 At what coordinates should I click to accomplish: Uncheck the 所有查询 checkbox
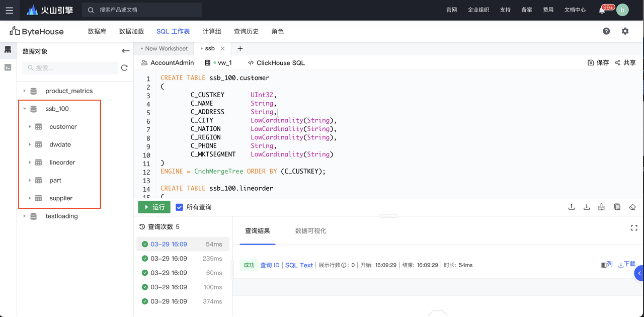point(179,207)
